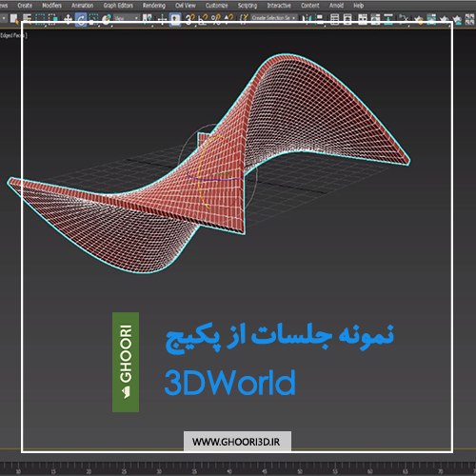Pick the Rectangular Selection Region tool
Viewport: 476px width, 476px height.
point(40,20)
